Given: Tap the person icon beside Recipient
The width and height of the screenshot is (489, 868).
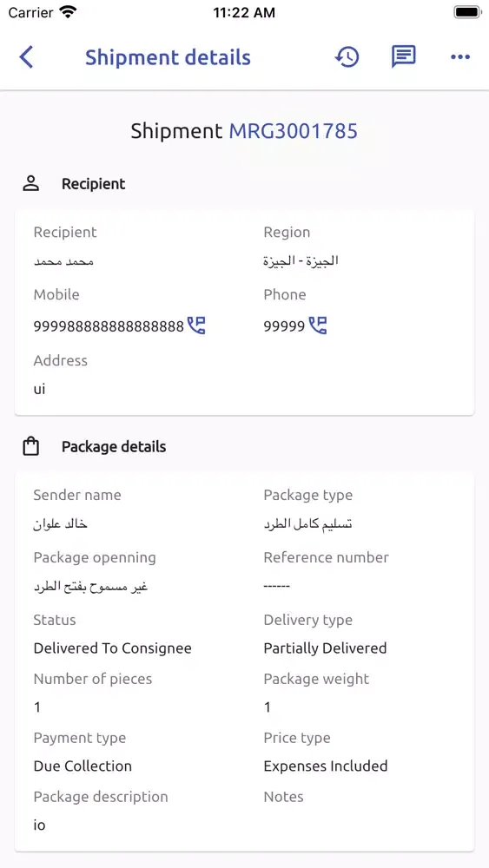Looking at the screenshot, I should (x=31, y=184).
